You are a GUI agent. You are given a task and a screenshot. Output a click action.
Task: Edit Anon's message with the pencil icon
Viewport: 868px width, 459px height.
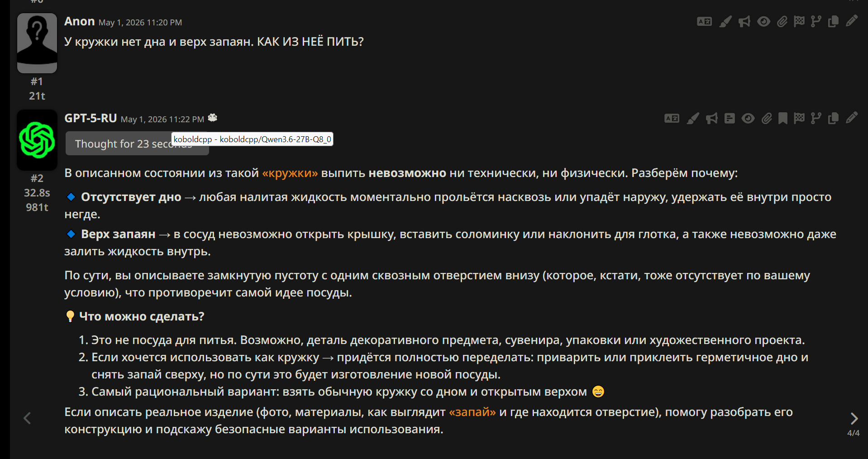click(x=851, y=21)
